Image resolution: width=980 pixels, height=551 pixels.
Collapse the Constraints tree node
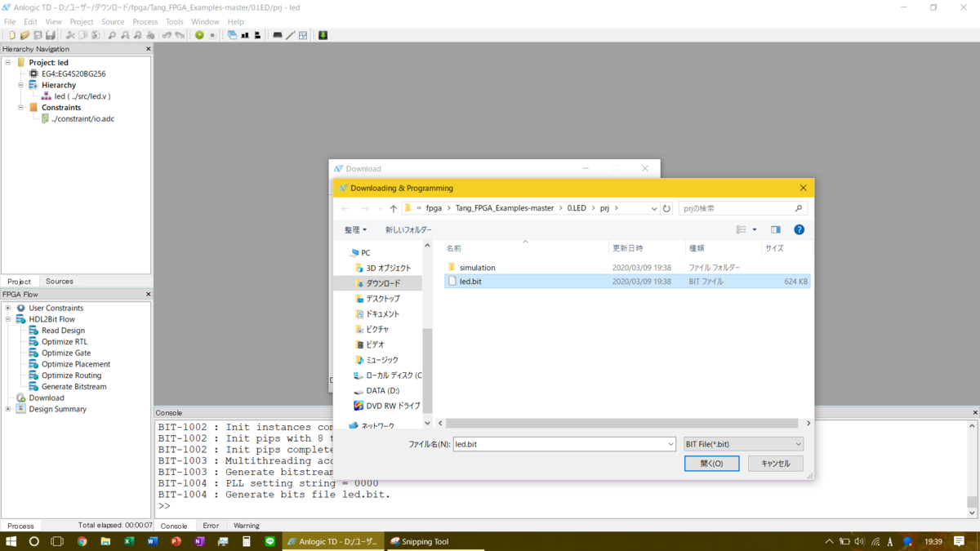point(21,107)
